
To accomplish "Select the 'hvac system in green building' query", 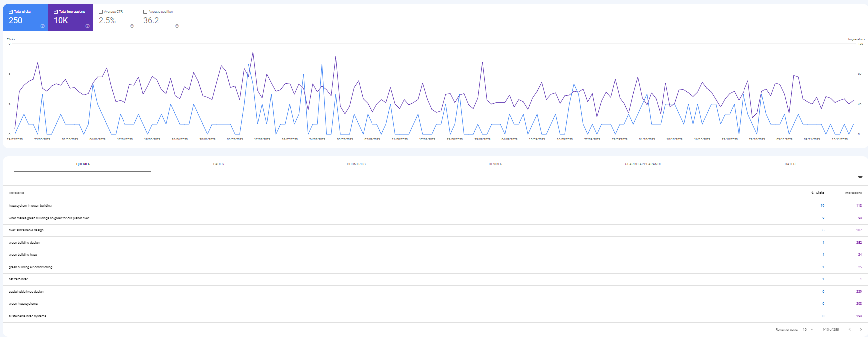I will (30, 206).
